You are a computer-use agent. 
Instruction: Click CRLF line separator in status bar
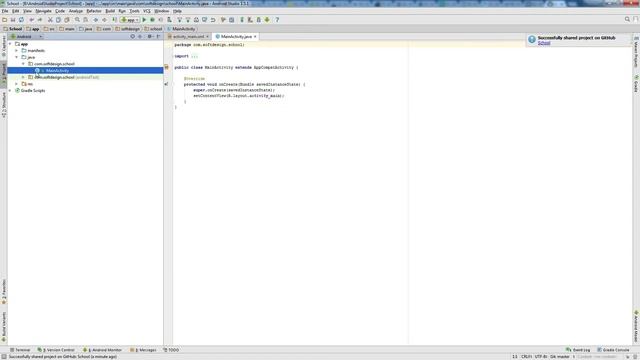tap(527, 356)
